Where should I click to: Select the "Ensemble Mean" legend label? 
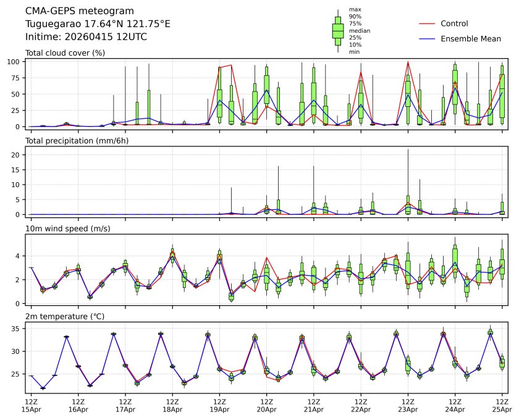pyautogui.click(x=470, y=38)
